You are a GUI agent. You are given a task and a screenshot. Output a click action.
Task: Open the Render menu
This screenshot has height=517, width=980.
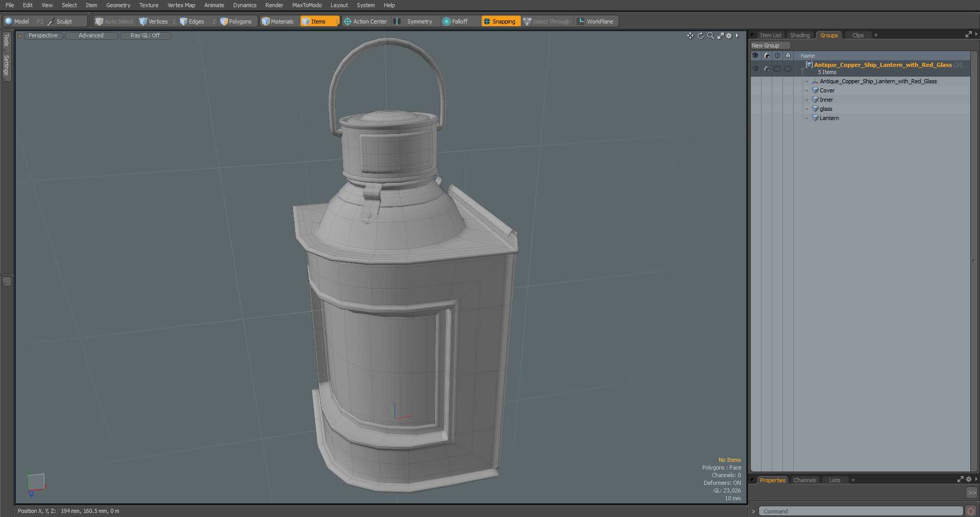[274, 5]
